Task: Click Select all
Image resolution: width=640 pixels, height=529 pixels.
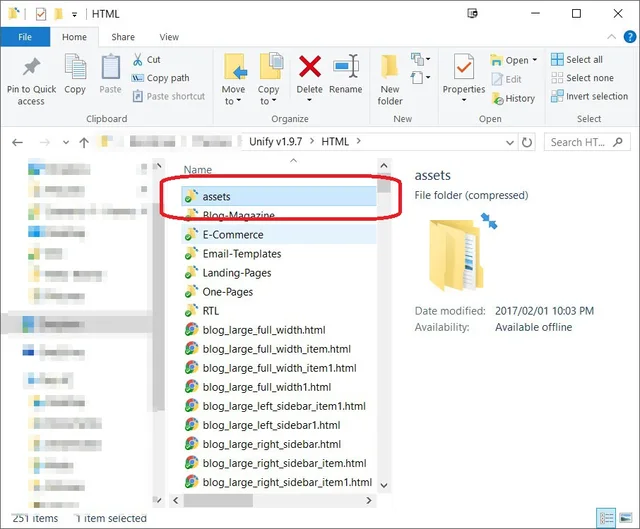Action: [x=577, y=60]
